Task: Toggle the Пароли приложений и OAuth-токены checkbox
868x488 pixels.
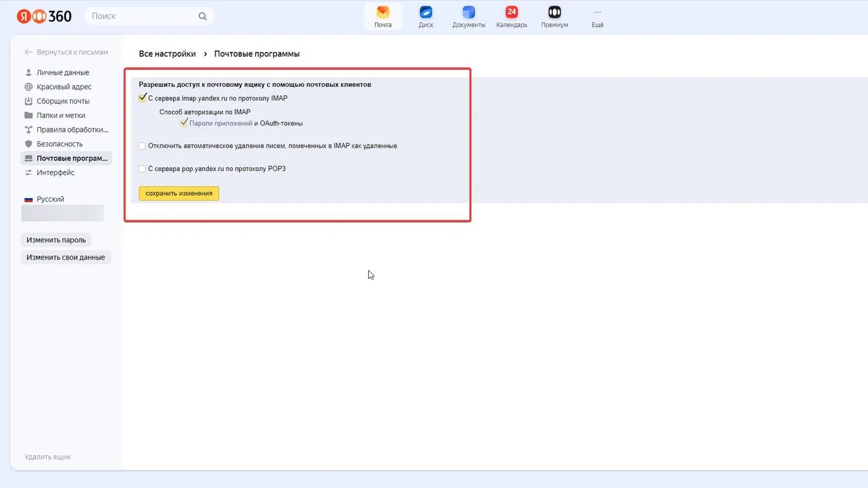Action: (x=184, y=124)
